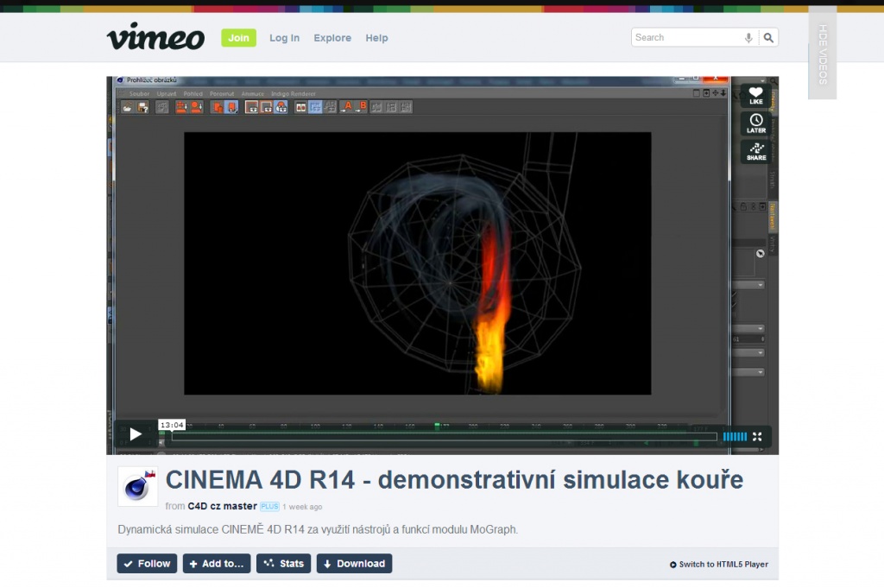Enter fullscreen mode

click(757, 436)
